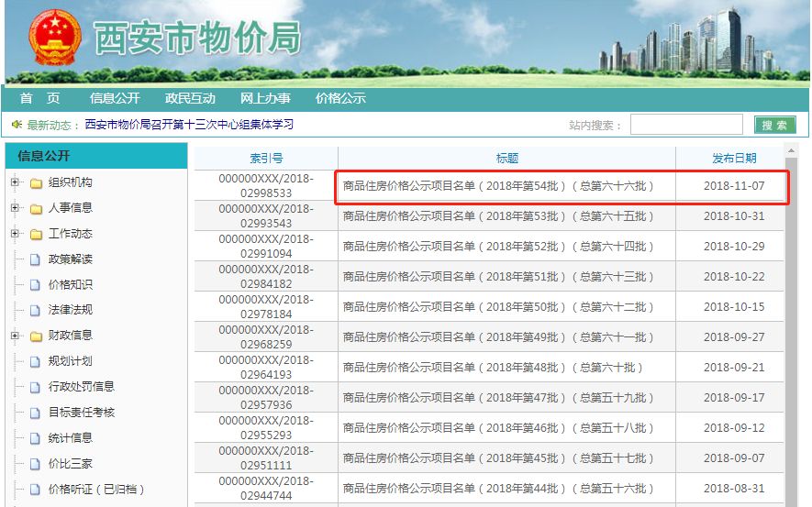
Task: Click folder icon next to 组织机构
Action: 36,183
